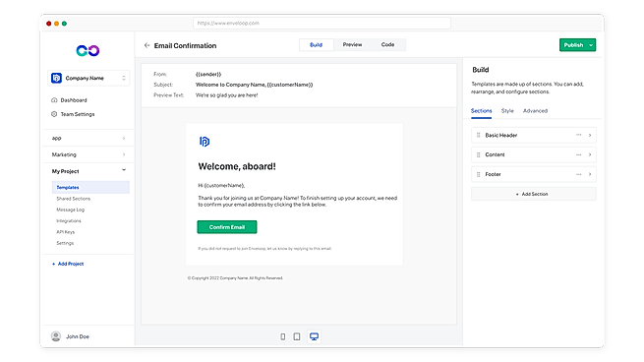
Task: Click the Subject line text
Action: (x=254, y=85)
